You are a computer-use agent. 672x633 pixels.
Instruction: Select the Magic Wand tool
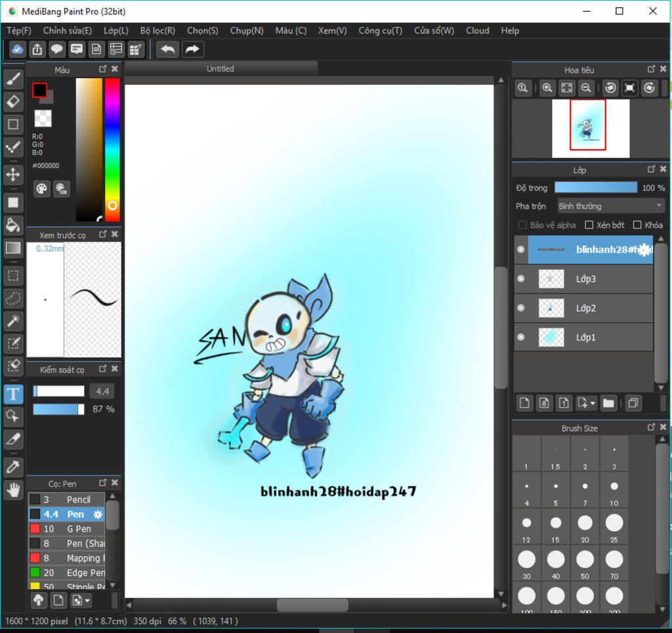pos(13,321)
